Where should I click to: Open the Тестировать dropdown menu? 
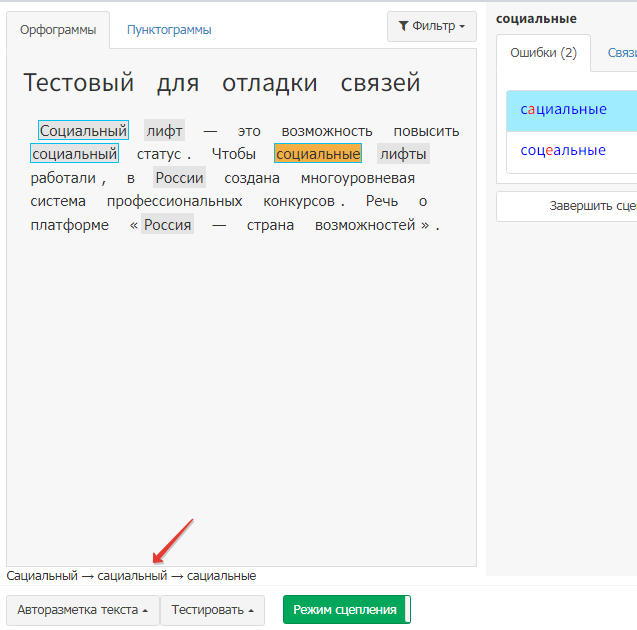click(x=212, y=610)
